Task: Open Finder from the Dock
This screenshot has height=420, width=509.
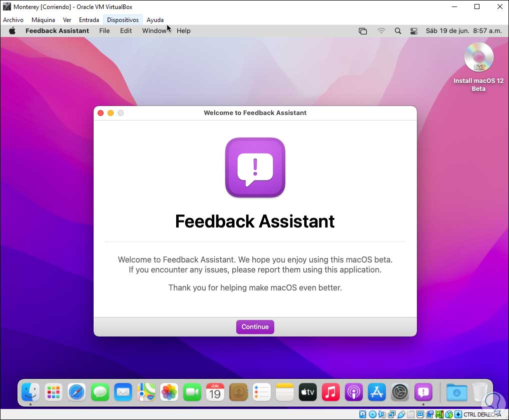Action: (31, 392)
